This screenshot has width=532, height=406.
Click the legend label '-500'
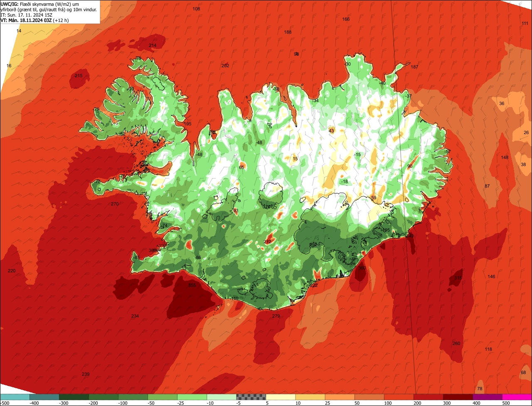(x=5, y=403)
